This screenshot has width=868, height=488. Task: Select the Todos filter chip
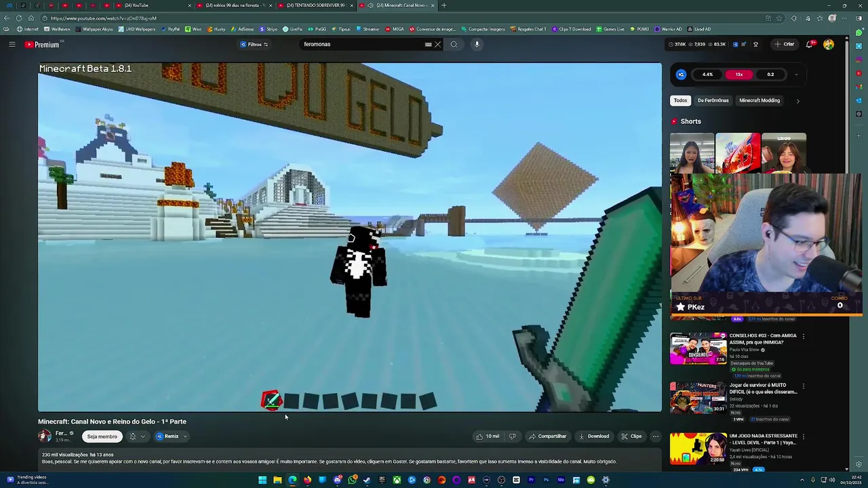[x=680, y=100]
